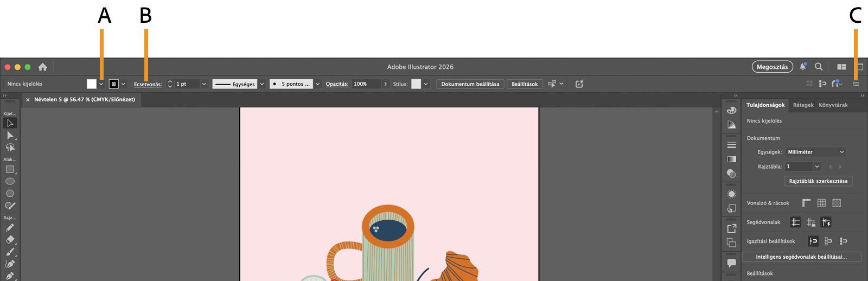Open the fill color dropdown arrow

click(101, 84)
